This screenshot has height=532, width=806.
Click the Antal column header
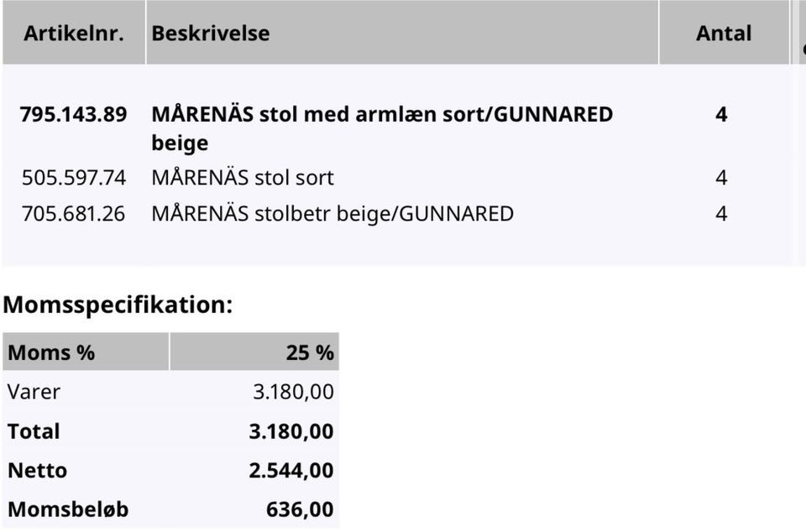(x=724, y=33)
